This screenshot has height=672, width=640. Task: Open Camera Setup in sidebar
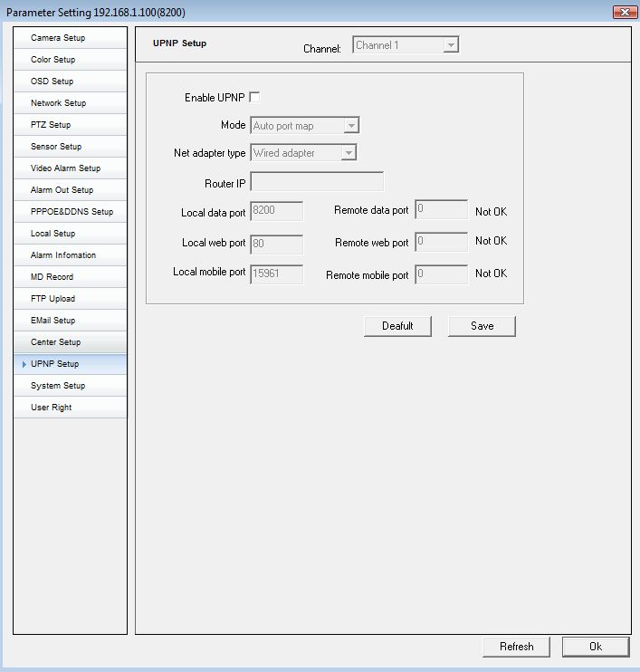point(70,38)
